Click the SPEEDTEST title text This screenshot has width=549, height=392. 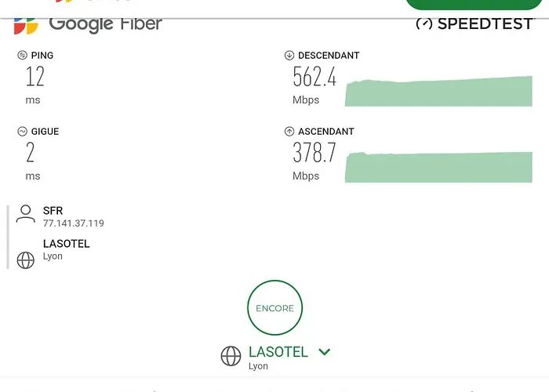[x=485, y=24]
